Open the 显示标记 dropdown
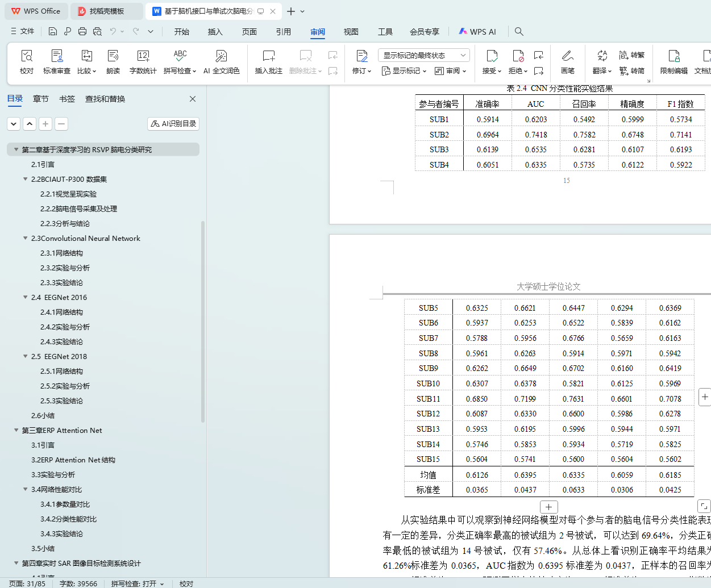Screen dimensions: 711x588 (404, 71)
